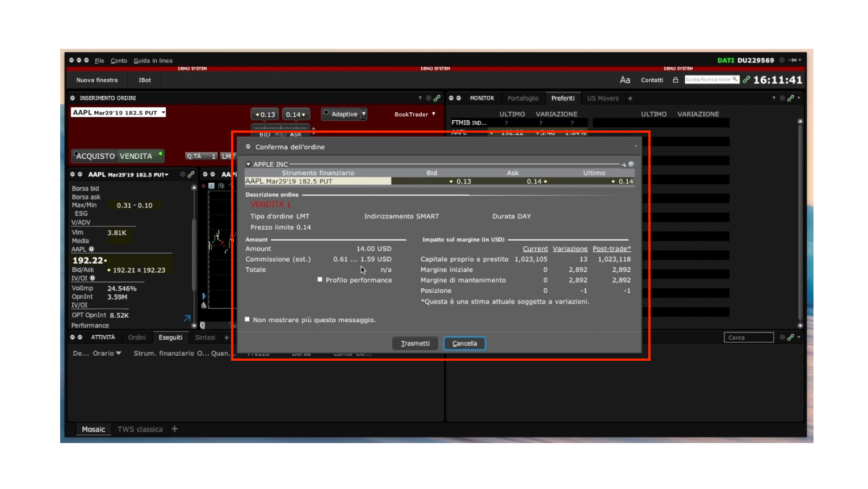Viewport: 868px width, 489px height.
Task: Click chain link icon in AAPL quote panel
Action: click(191, 174)
